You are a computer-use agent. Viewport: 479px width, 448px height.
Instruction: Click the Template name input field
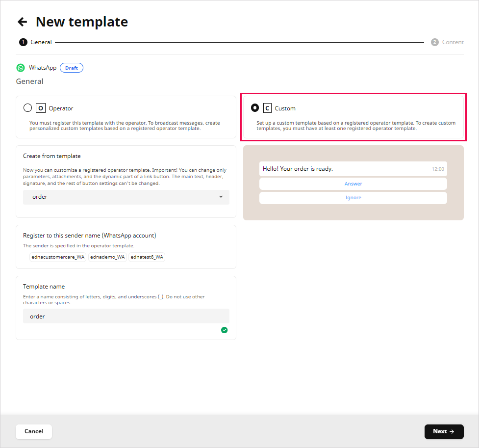point(126,316)
